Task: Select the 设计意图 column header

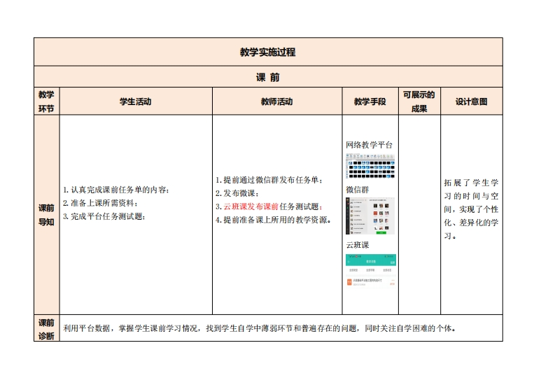Action: click(471, 101)
